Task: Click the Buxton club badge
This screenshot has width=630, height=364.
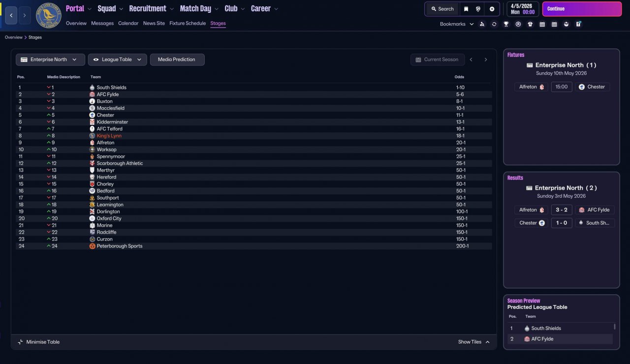Action: point(92,101)
